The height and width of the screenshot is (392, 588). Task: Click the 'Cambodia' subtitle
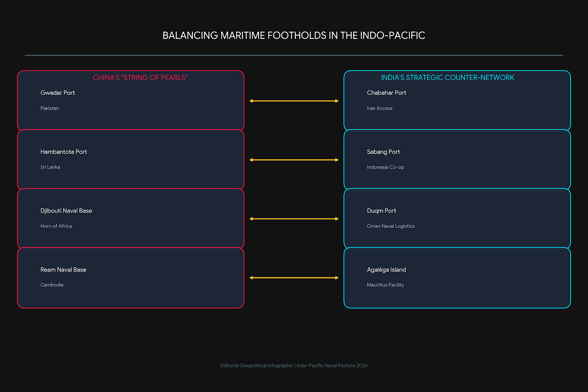coord(52,285)
